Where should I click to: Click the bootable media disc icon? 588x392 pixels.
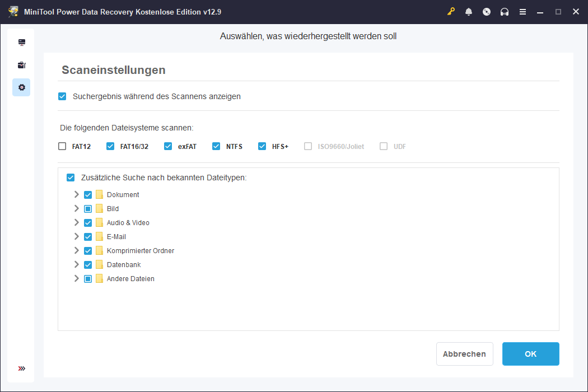pyautogui.click(x=487, y=12)
